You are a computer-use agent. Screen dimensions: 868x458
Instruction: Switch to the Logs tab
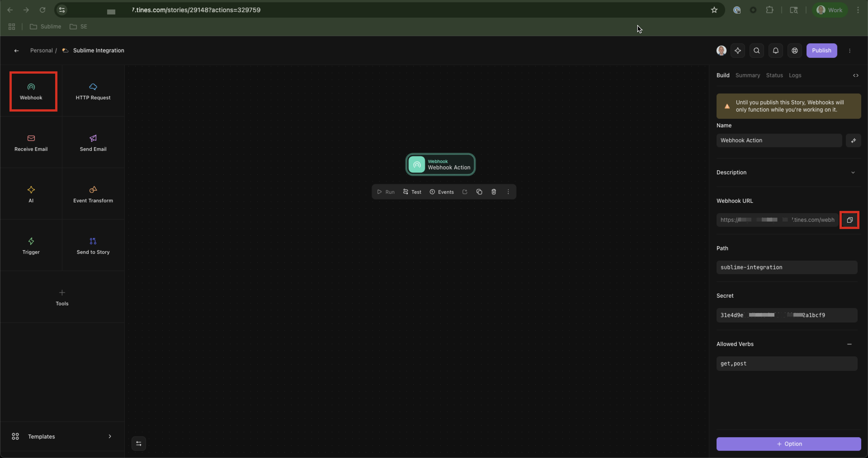pyautogui.click(x=795, y=75)
